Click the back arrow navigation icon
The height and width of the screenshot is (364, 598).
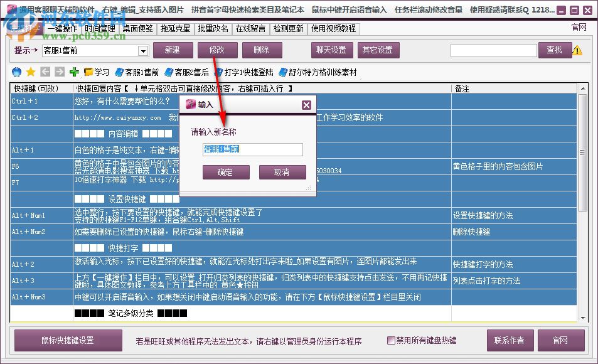click(x=45, y=72)
